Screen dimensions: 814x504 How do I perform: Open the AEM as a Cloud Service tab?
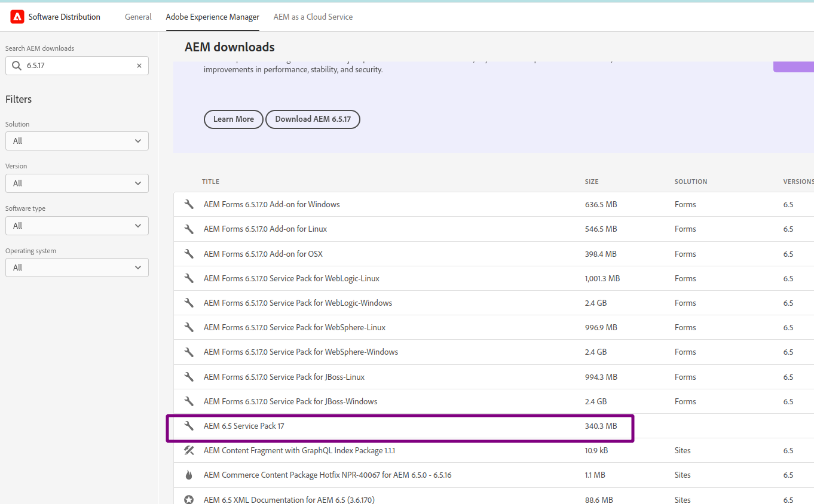(x=313, y=16)
